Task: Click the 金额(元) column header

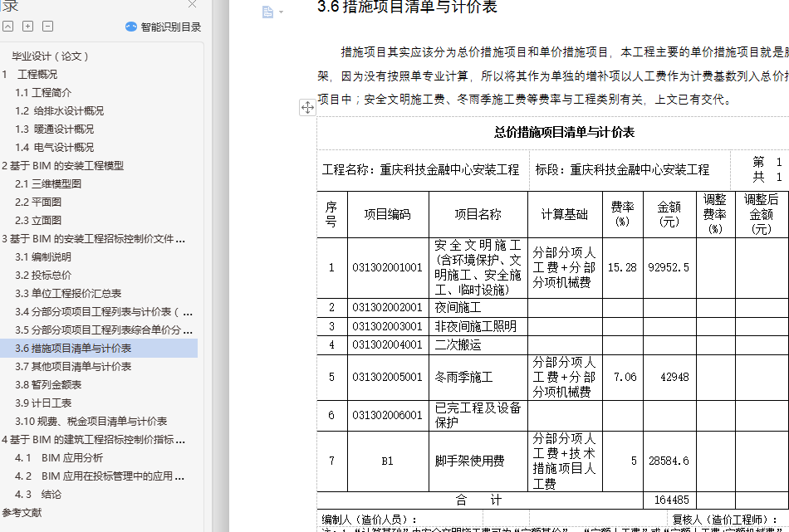Action: 669,214
